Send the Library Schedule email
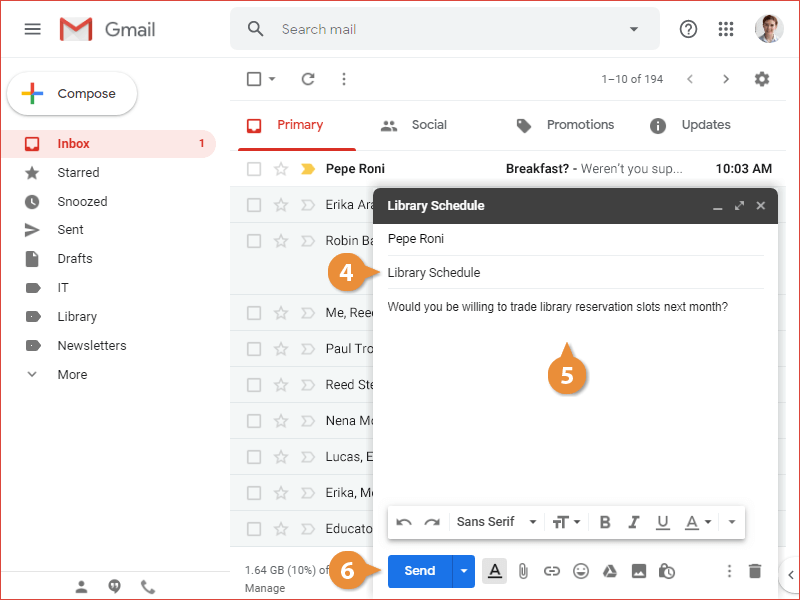This screenshot has width=800, height=600. coord(420,571)
